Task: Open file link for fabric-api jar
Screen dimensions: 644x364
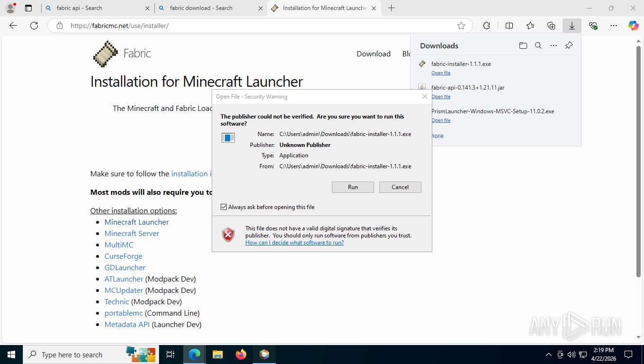Action: (x=441, y=97)
